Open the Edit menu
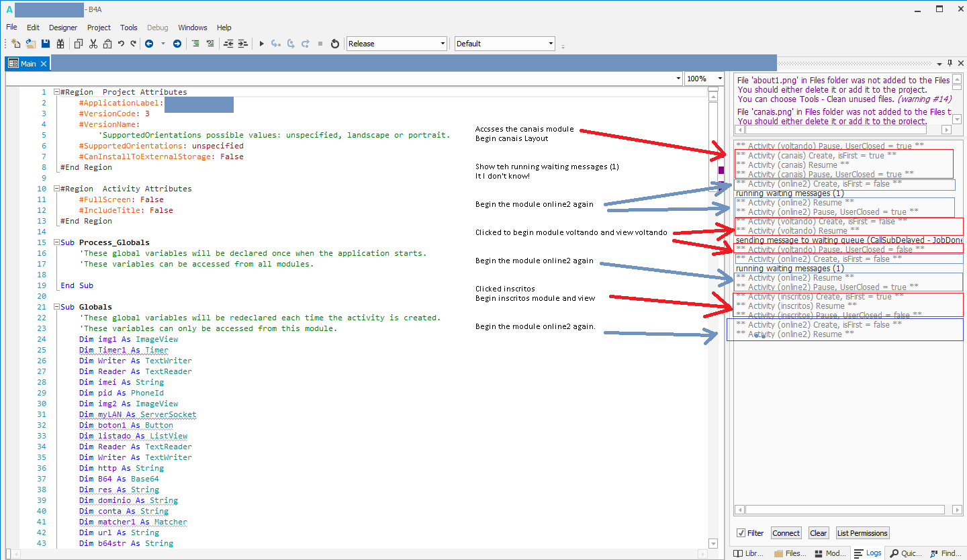967x560 pixels. [x=34, y=28]
